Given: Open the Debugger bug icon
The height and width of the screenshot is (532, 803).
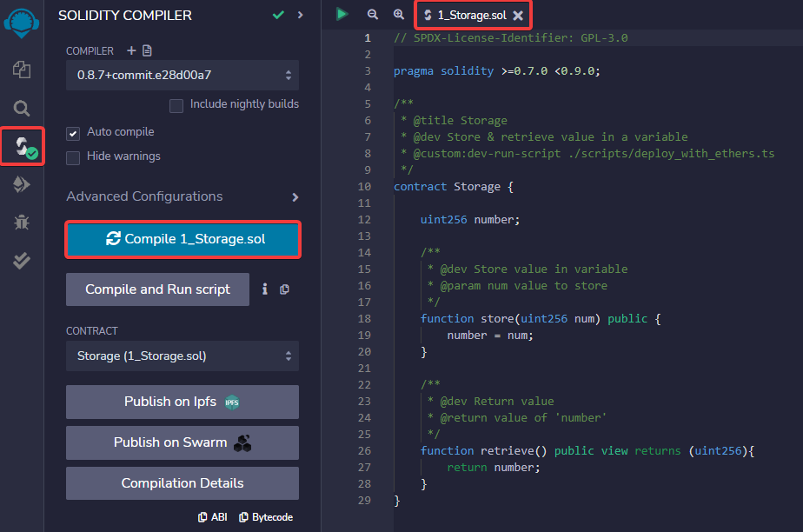Looking at the screenshot, I should pyautogui.click(x=22, y=223).
